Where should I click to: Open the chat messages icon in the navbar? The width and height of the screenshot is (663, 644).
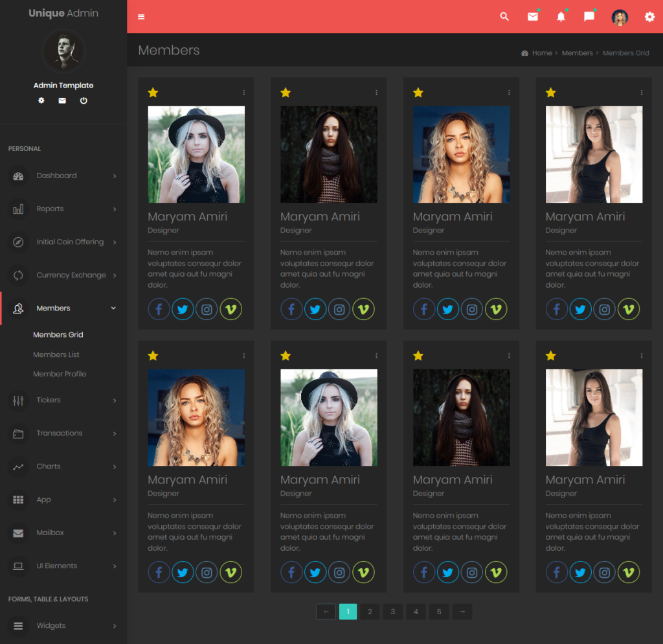589,16
